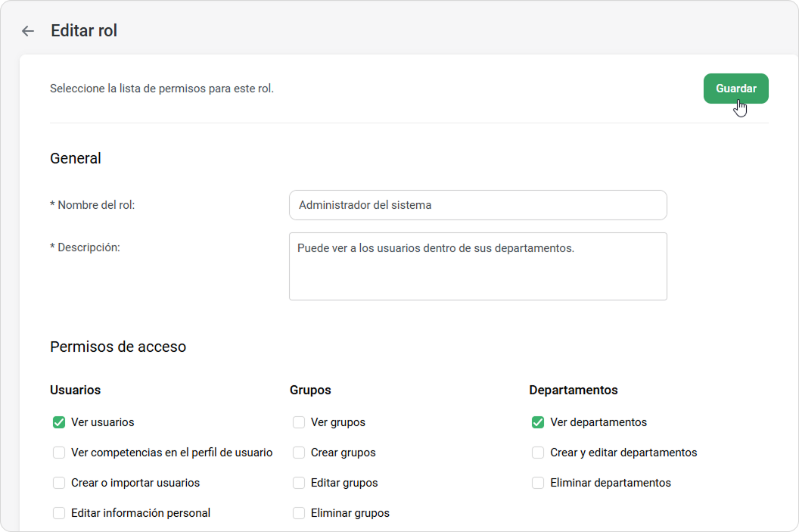Click the Nombre del rol input field
Screen dimensions: 799x532
[477, 205]
